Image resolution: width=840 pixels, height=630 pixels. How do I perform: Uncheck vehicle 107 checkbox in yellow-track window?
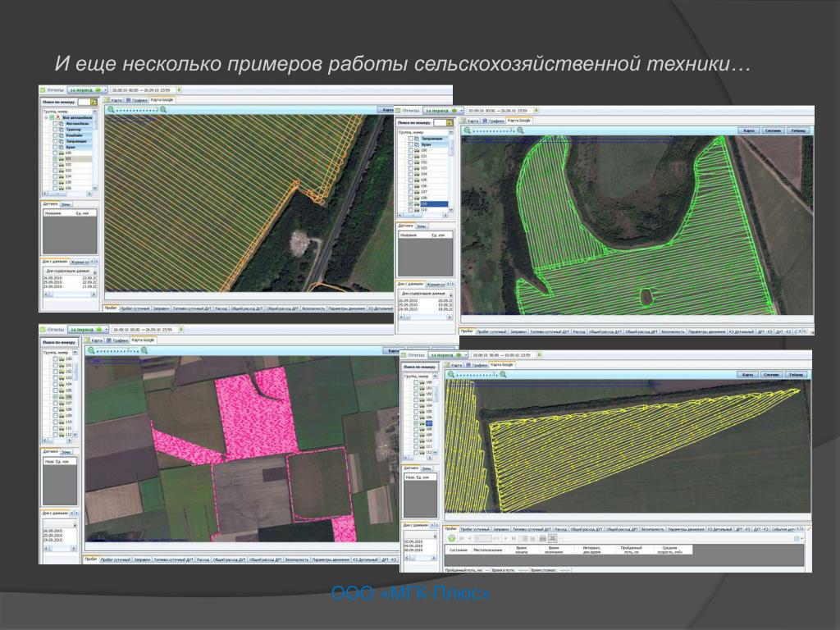tap(416, 423)
